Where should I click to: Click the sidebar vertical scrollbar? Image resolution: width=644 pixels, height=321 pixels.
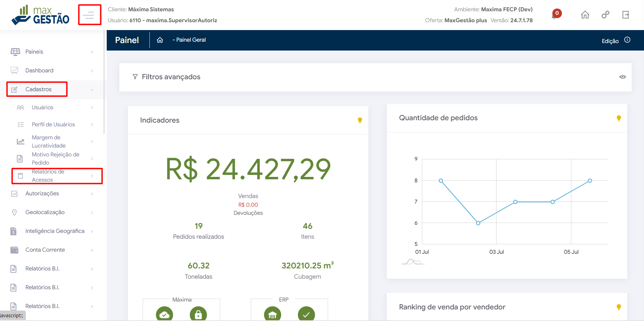pos(104,82)
